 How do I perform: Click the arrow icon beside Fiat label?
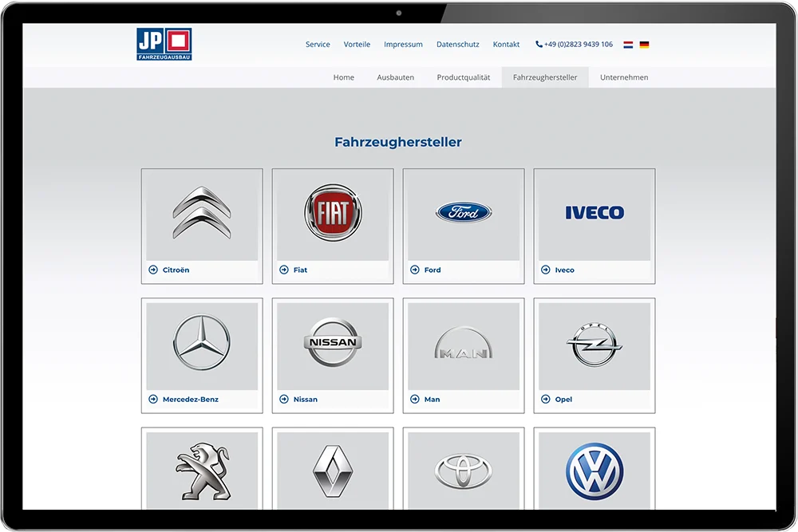(x=282, y=270)
